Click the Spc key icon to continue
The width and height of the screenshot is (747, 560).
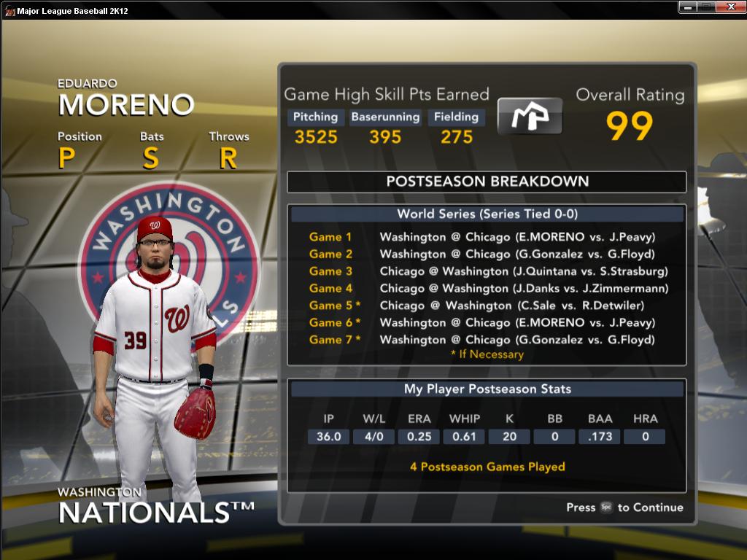(606, 507)
